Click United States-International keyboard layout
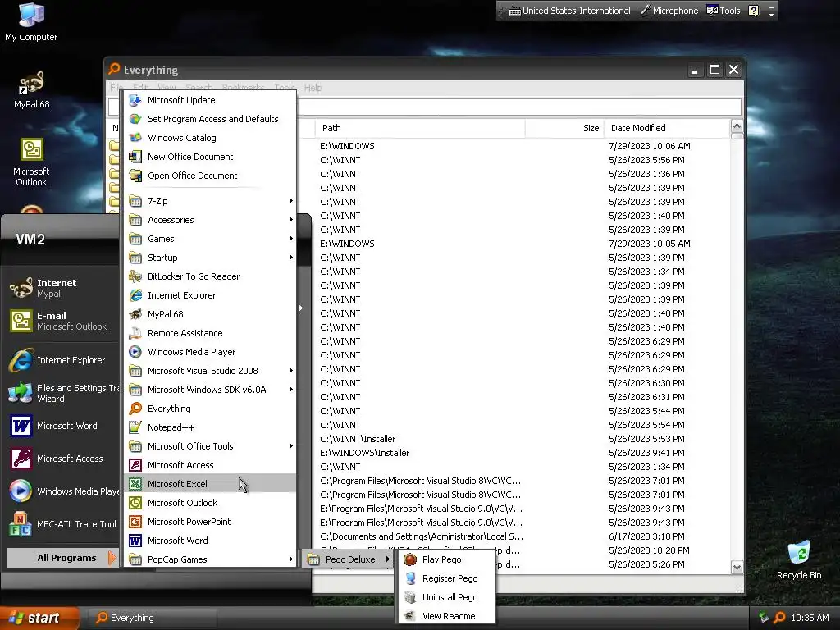 pos(569,11)
